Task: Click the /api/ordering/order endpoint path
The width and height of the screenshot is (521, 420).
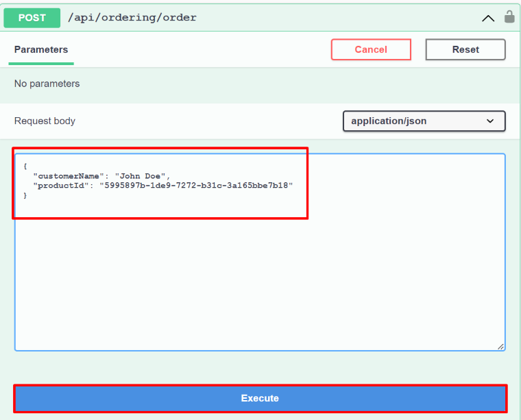Action: coord(132,18)
